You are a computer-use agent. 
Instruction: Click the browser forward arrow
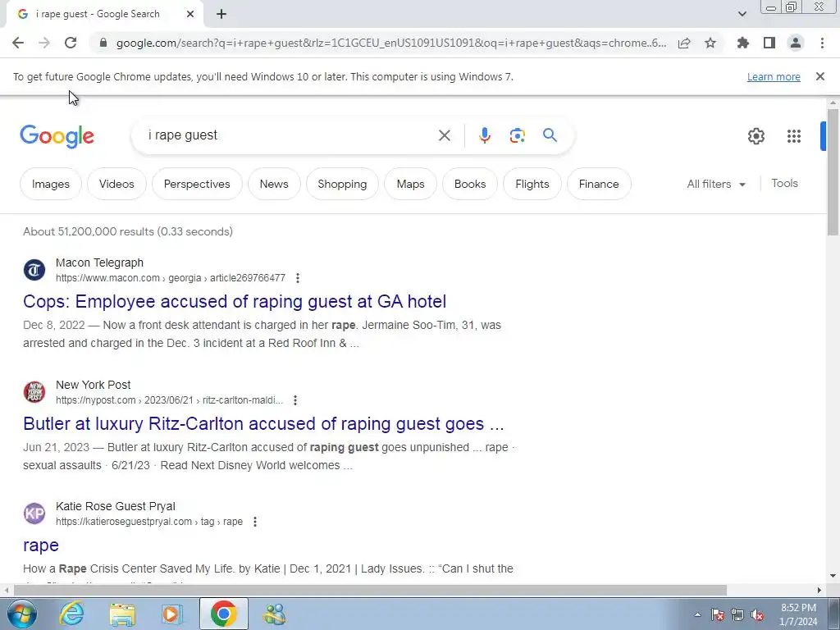point(44,43)
